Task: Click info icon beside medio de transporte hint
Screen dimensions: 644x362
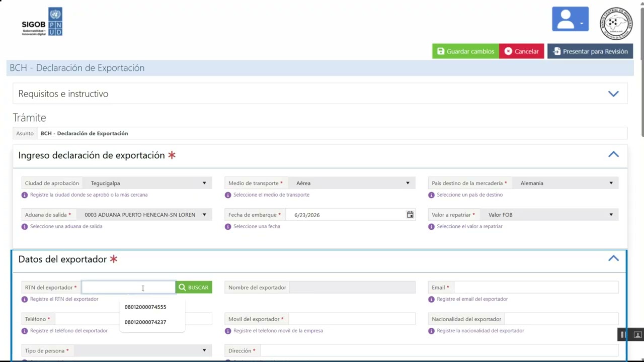Action: (x=228, y=195)
